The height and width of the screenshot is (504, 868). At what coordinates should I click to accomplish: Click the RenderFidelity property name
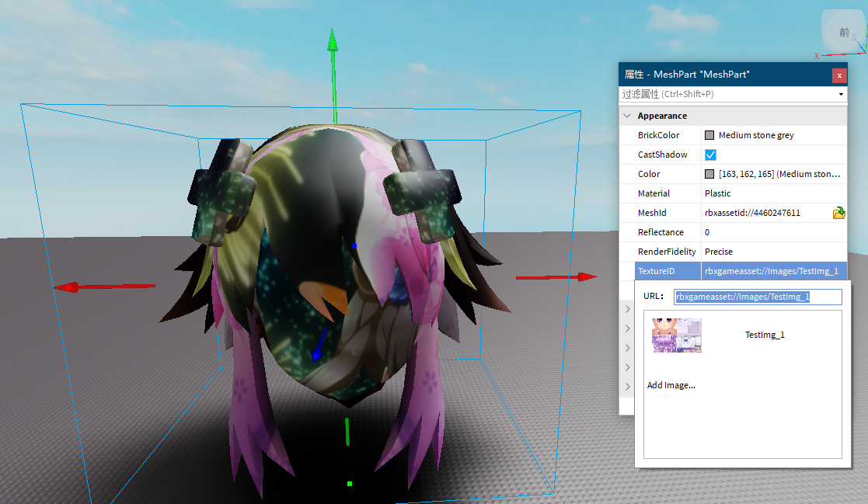(667, 251)
